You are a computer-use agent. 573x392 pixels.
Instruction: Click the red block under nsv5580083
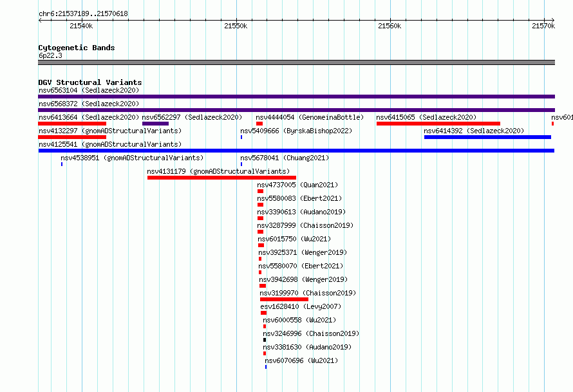pyautogui.click(x=260, y=205)
